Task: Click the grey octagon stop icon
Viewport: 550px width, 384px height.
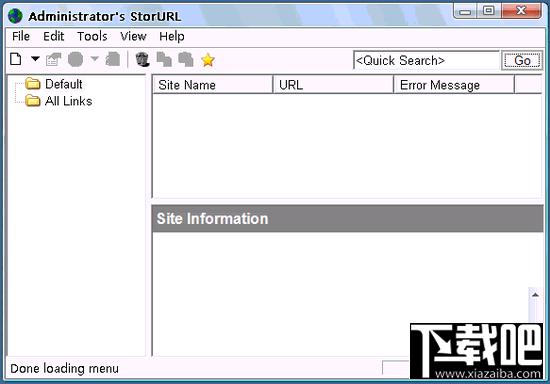Action: (75, 59)
